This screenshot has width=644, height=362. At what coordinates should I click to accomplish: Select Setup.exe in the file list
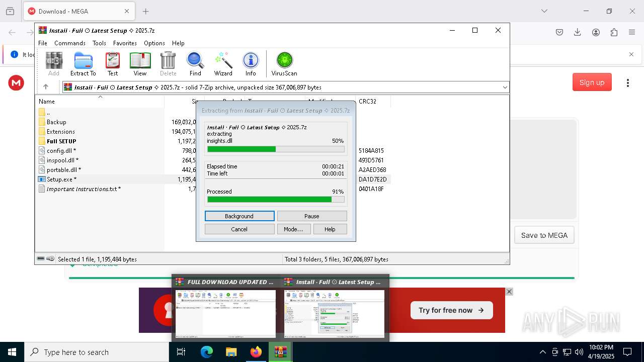click(x=61, y=179)
